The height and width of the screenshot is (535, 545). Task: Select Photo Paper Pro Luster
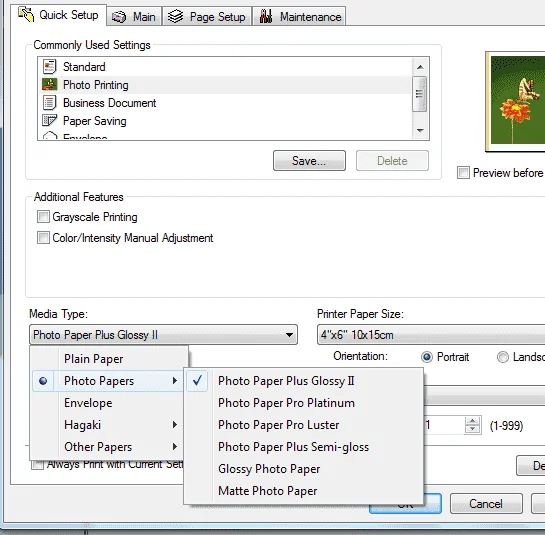pos(304,425)
